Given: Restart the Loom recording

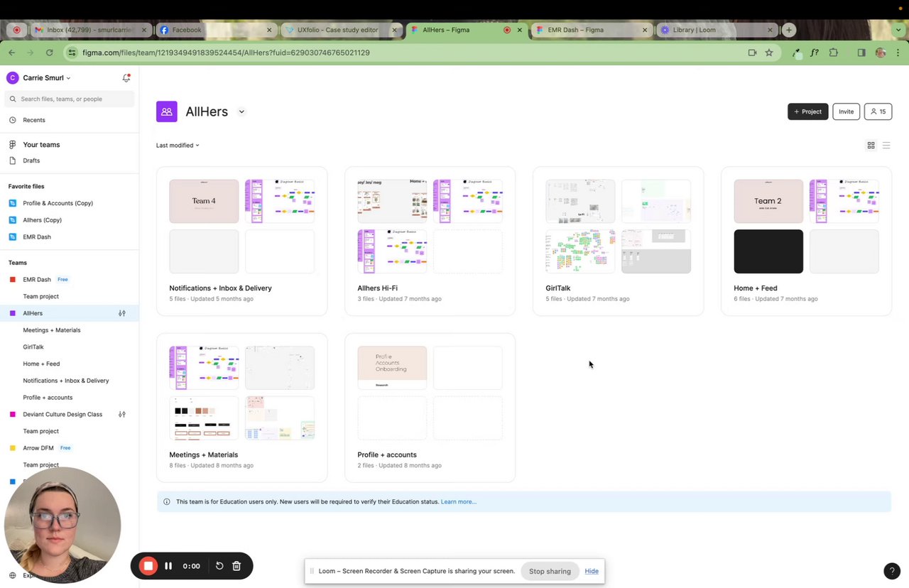Looking at the screenshot, I should pyautogui.click(x=219, y=566).
